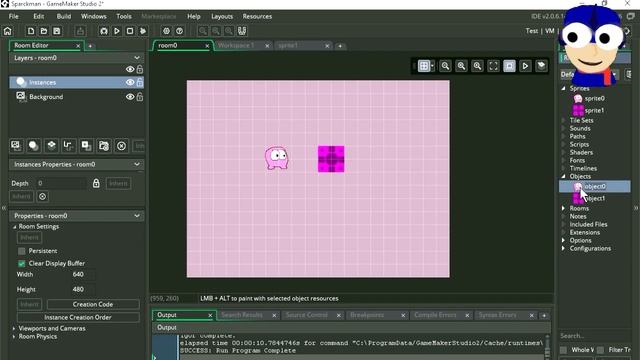Open room grid options icon
The width and height of the screenshot is (640, 360).
pos(425,66)
